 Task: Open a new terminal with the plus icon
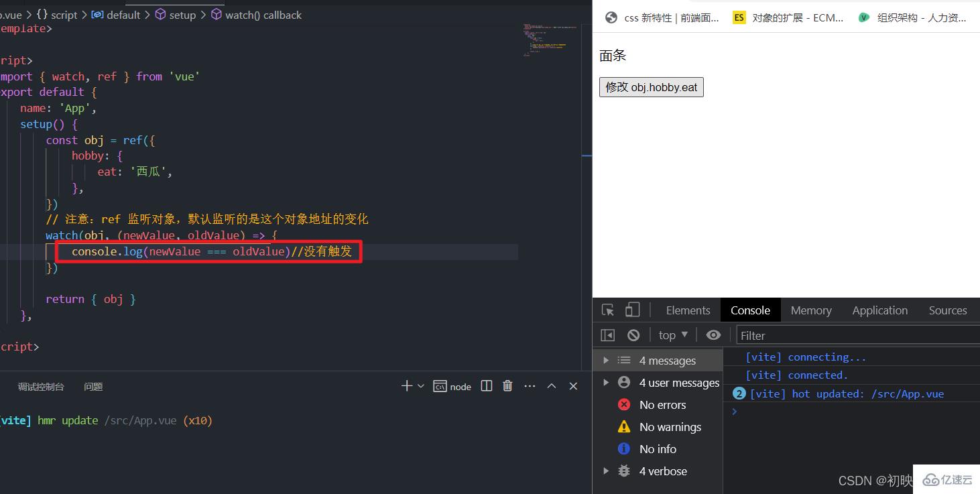tap(406, 385)
